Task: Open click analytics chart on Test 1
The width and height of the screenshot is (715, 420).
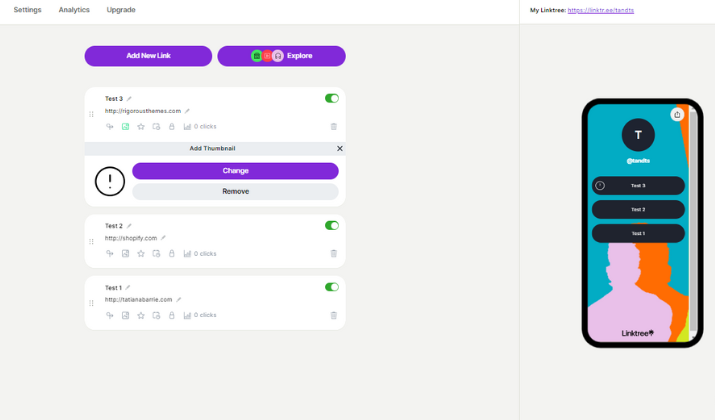Action: [187, 315]
